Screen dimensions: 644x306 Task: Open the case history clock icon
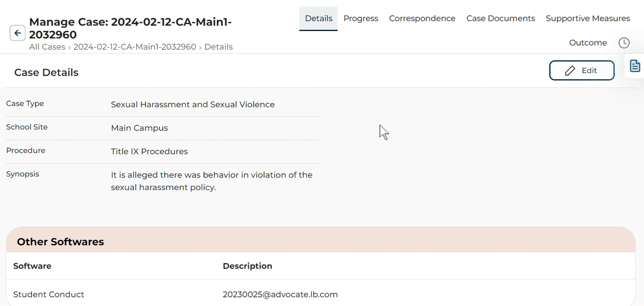pos(624,43)
